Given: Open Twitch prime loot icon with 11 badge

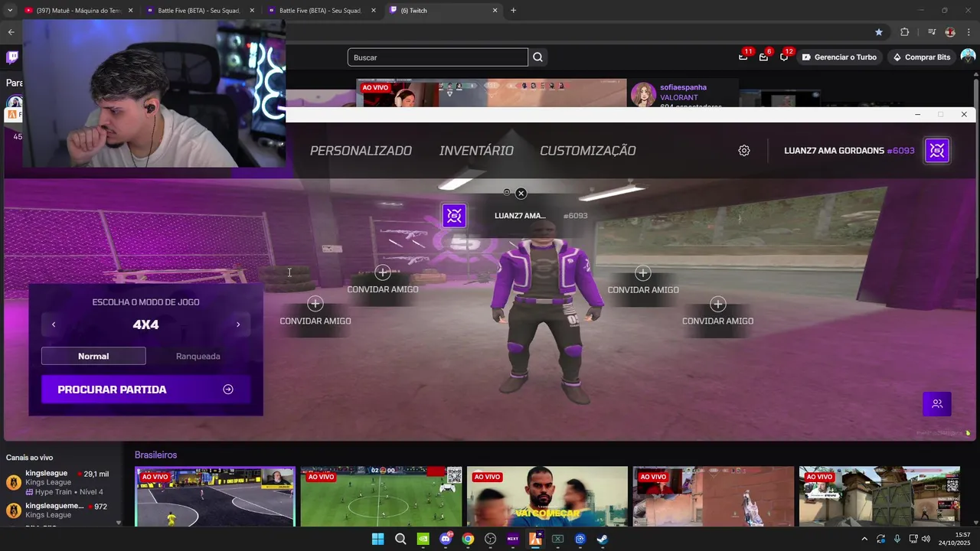Looking at the screenshot, I should pyautogui.click(x=743, y=57).
